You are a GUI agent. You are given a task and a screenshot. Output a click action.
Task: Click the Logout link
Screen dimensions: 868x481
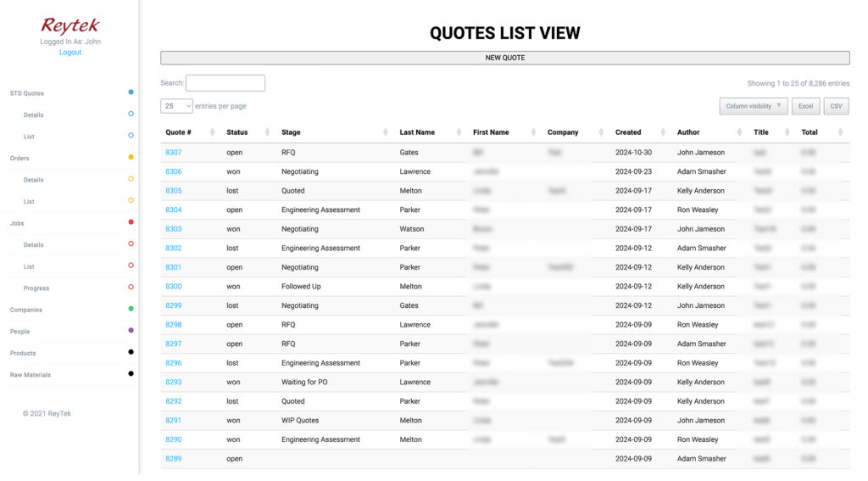point(70,52)
